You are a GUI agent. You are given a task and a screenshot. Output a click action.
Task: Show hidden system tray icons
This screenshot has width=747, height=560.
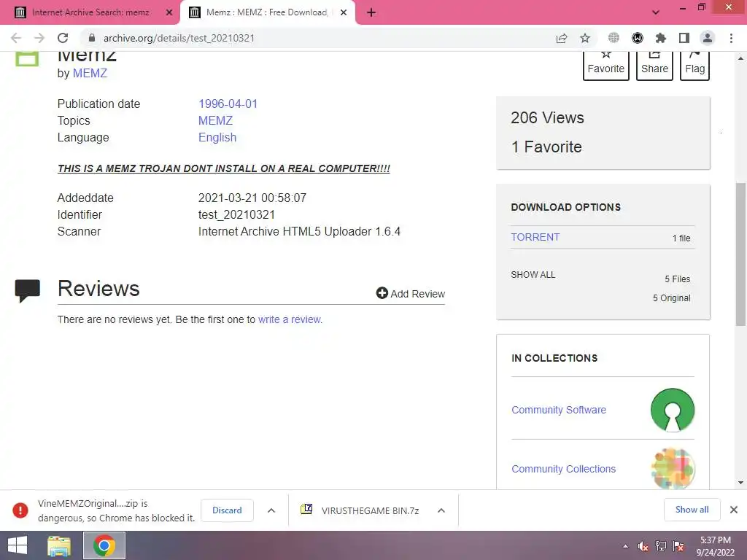[x=625, y=546]
